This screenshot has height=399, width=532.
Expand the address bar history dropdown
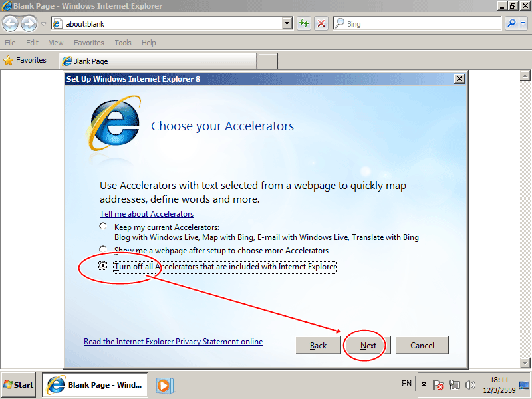pyautogui.click(x=287, y=23)
